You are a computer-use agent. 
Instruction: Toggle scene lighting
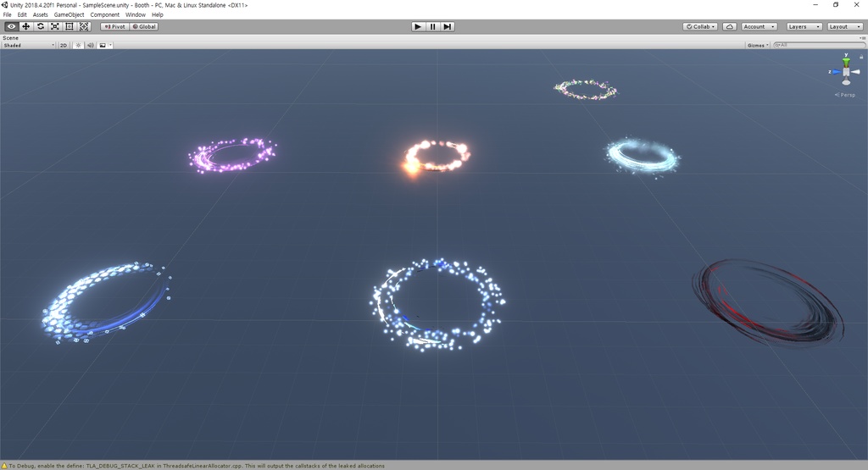[x=78, y=46]
